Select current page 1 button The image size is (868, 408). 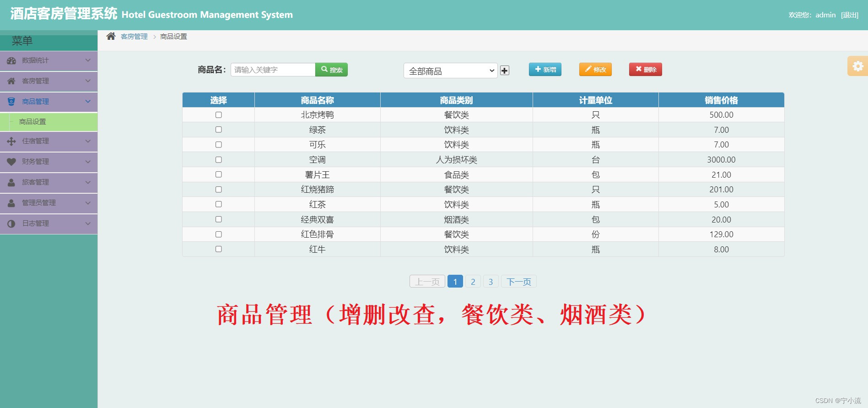click(x=455, y=282)
